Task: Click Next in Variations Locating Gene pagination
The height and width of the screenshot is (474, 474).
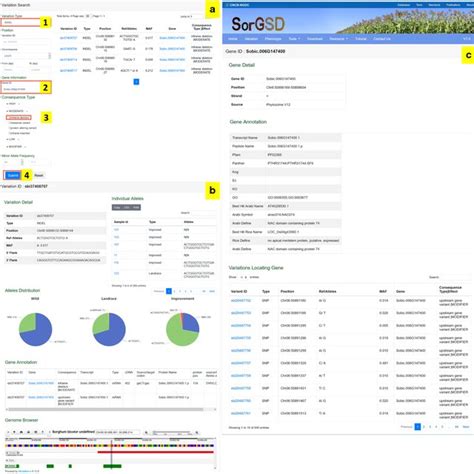Action: 466,427
